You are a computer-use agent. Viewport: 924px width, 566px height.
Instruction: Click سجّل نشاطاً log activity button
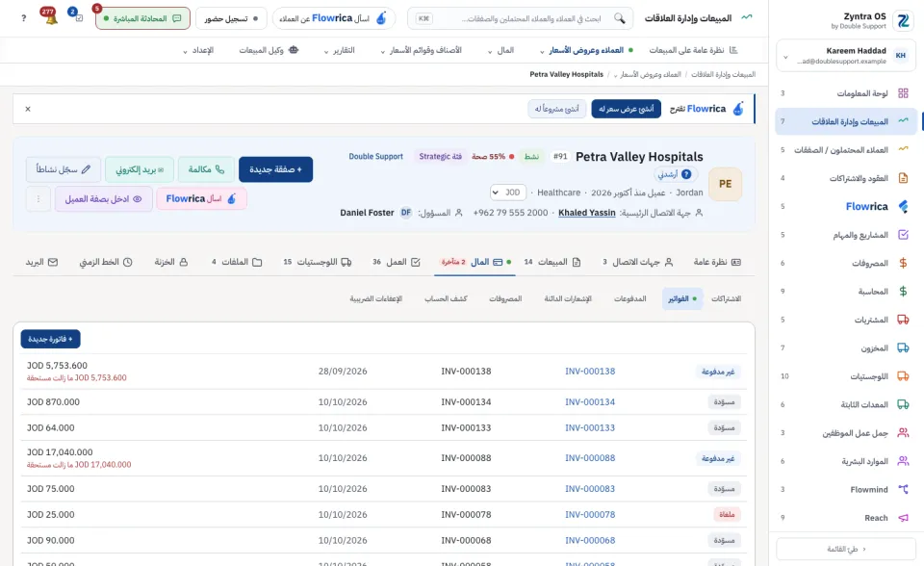pyautogui.click(x=64, y=169)
